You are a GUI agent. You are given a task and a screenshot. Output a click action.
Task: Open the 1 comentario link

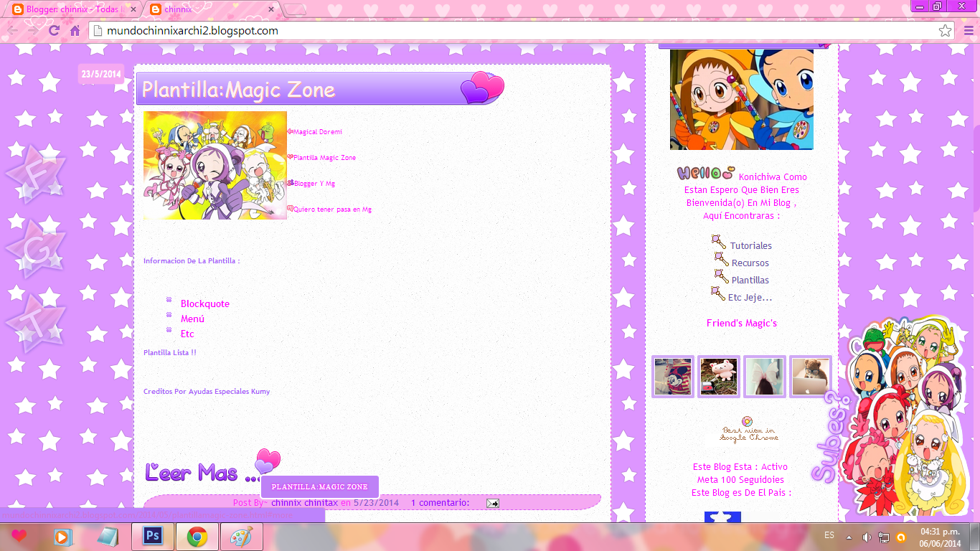(x=440, y=503)
